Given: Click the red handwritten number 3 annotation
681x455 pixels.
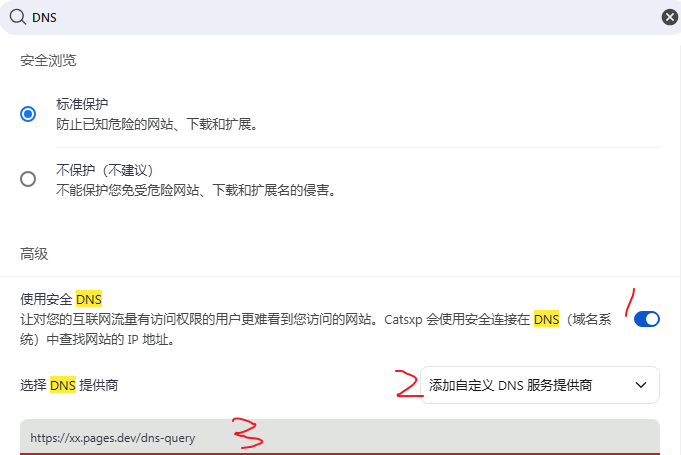Looking at the screenshot, I should tap(247, 432).
